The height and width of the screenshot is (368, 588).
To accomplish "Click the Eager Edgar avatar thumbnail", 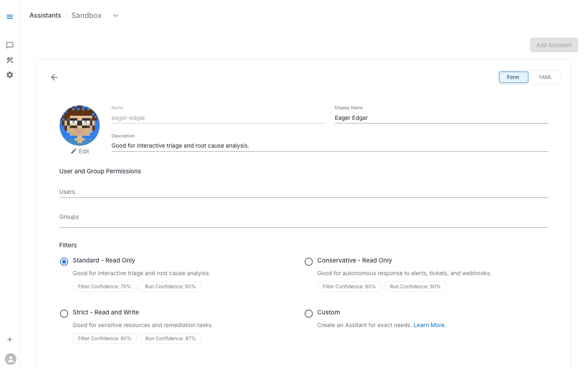I will 80,125.
